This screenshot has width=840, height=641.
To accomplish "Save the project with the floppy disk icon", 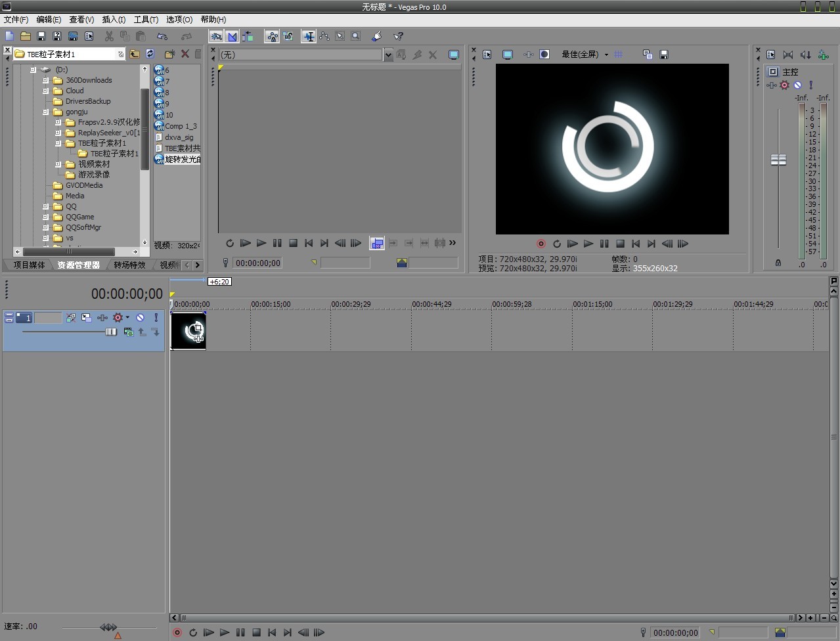I will tap(41, 36).
